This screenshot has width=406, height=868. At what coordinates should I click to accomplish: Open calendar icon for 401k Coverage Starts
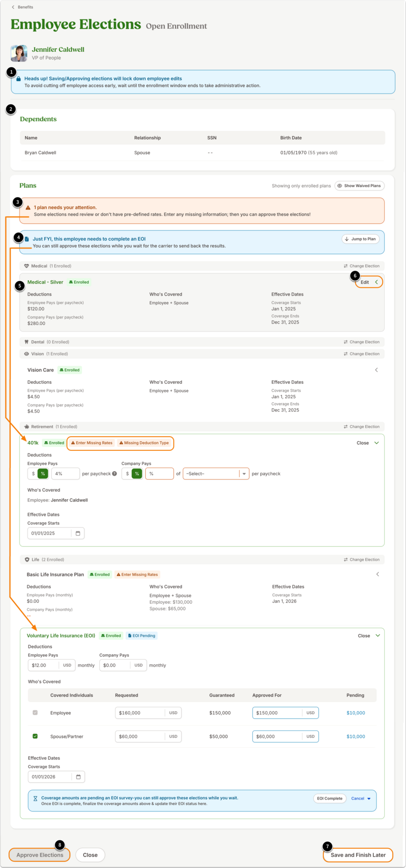[78, 533]
